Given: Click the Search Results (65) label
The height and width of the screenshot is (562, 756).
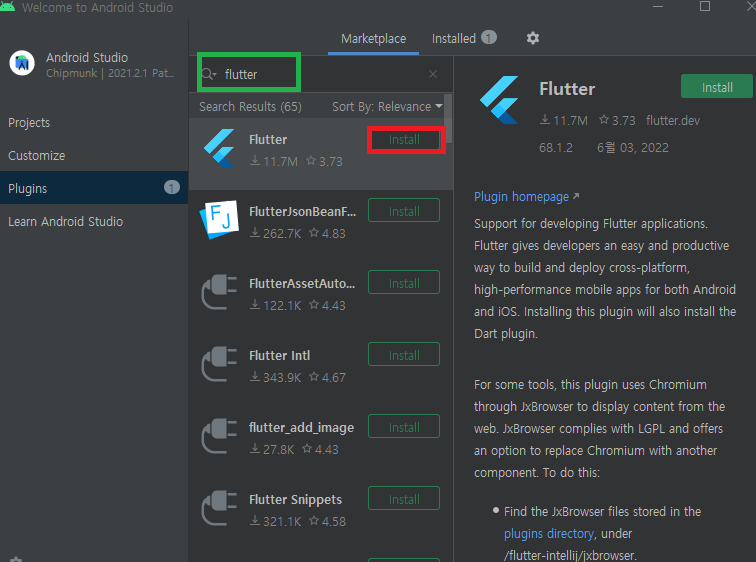Looking at the screenshot, I should [x=250, y=107].
